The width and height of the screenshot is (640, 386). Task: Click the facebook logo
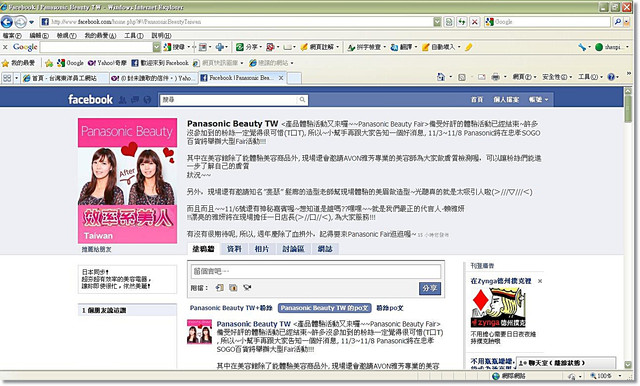[x=90, y=99]
